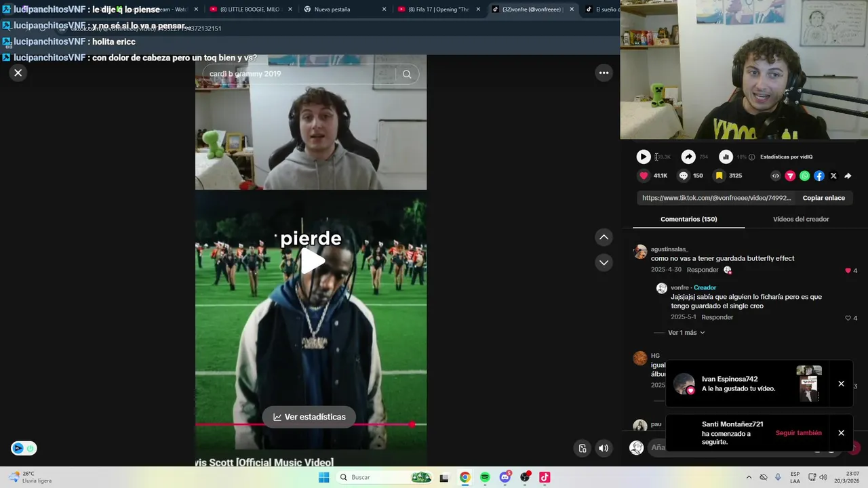This screenshot has width=868, height=488.
Task: Select 'Comentarios (150)' tab
Action: (688, 219)
